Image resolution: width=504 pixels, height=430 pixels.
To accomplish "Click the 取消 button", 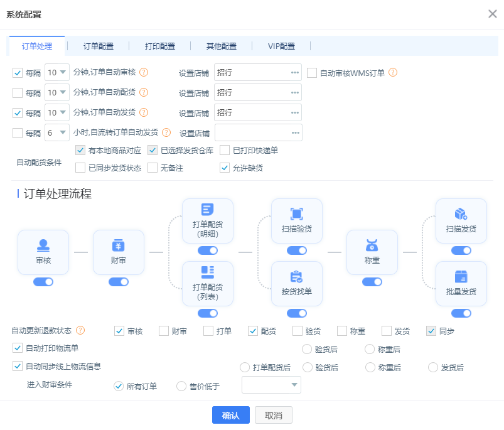I will point(274,415).
